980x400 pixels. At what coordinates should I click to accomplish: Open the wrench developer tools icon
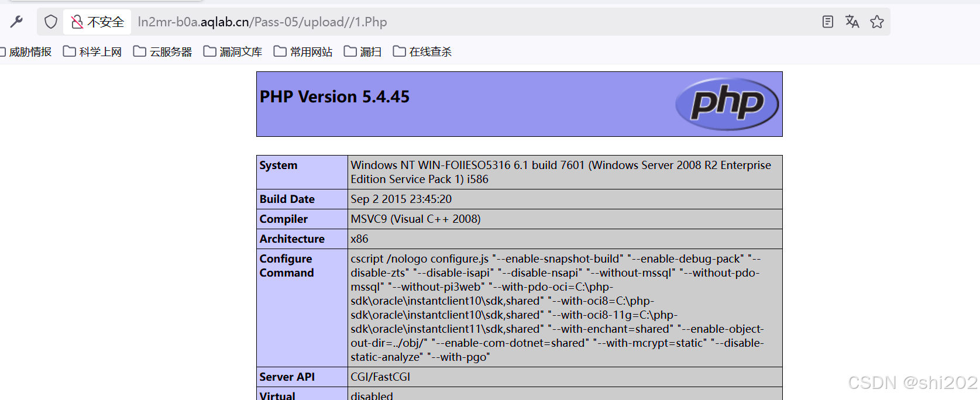point(16,22)
